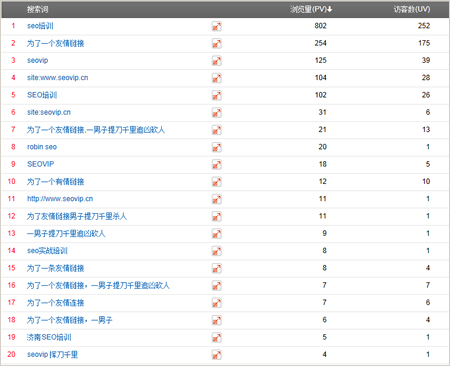Screen dimensions: 450x366
Task: Open trend icon in row 16
Action: (x=217, y=286)
